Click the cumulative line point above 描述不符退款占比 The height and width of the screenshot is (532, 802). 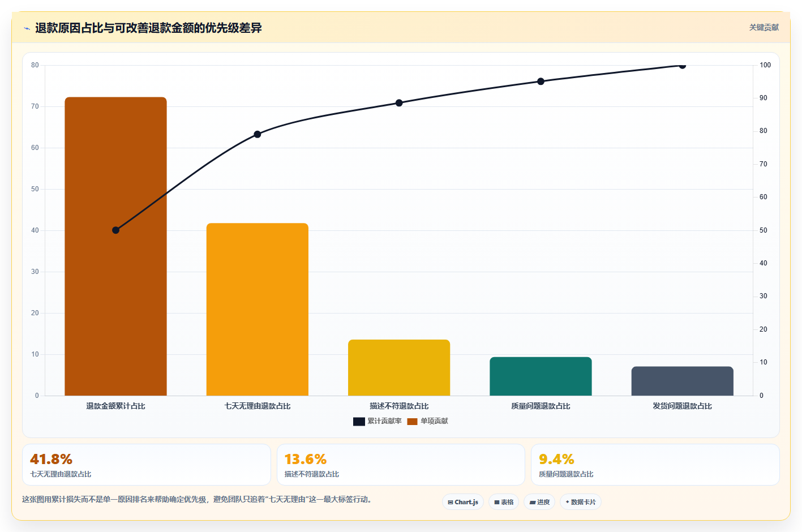[399, 103]
